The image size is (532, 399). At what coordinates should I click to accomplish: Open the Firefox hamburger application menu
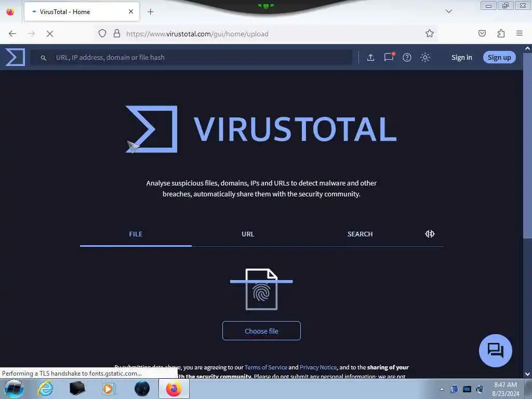click(520, 33)
